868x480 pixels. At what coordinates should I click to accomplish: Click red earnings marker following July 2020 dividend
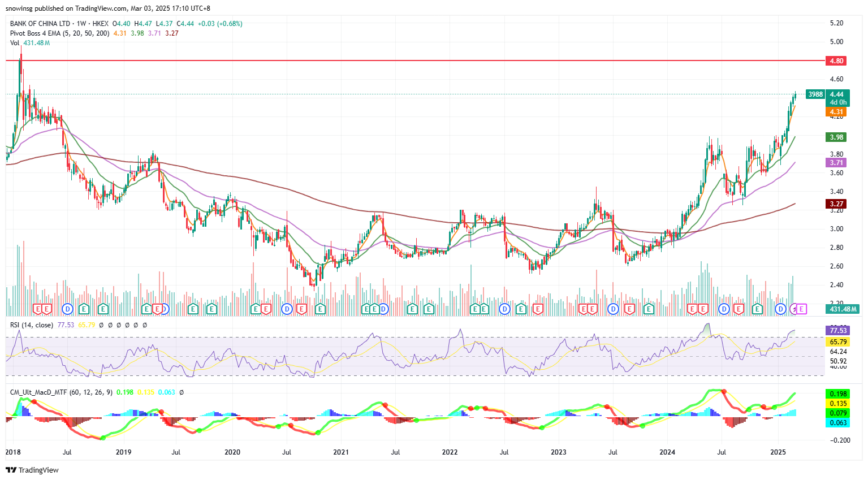coord(301,309)
